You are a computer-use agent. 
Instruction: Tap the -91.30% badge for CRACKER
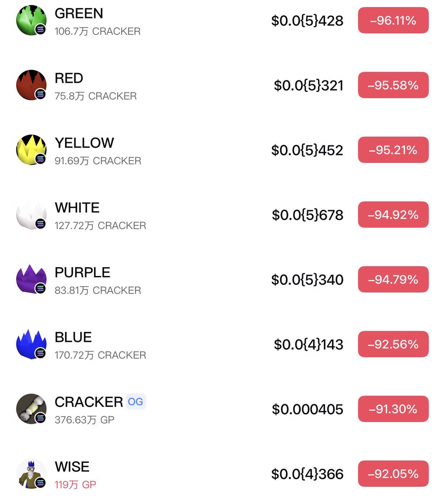[393, 409]
